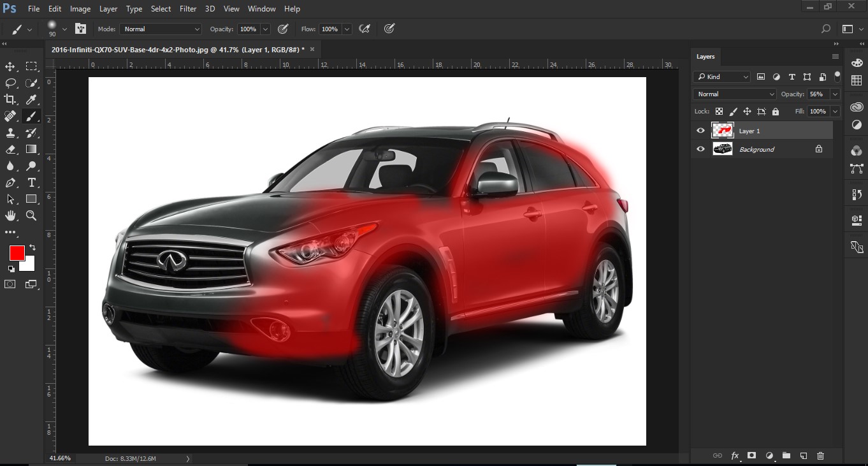Select the Eraser tool
868x466 pixels.
coord(10,149)
